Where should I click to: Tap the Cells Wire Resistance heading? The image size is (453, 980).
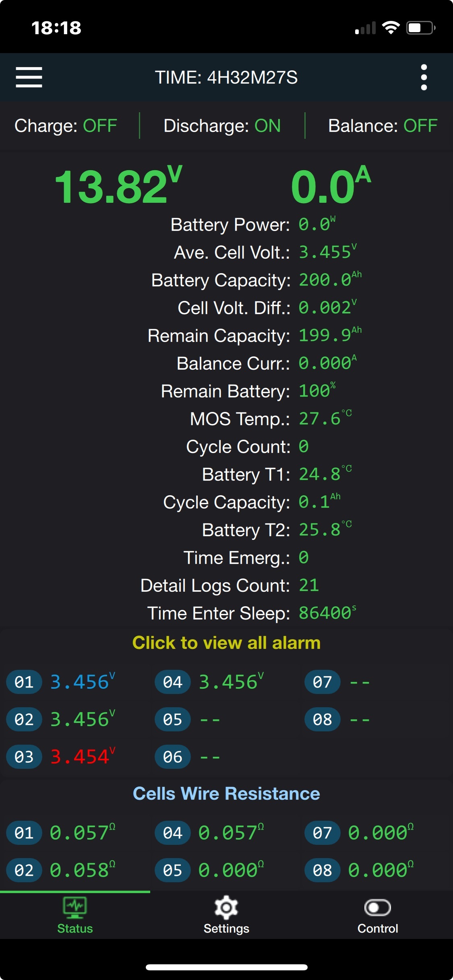click(226, 794)
